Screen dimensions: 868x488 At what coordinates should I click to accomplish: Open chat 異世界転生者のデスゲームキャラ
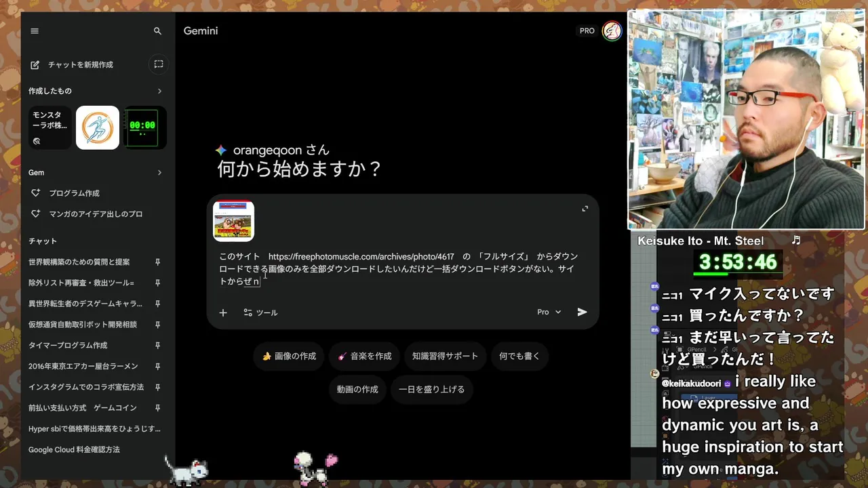87,304
